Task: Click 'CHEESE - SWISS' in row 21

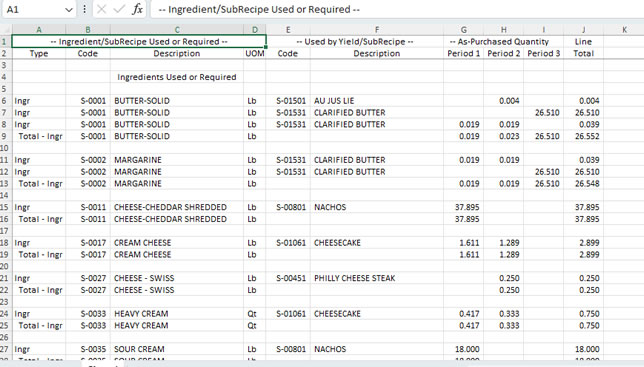Action: [x=177, y=278]
